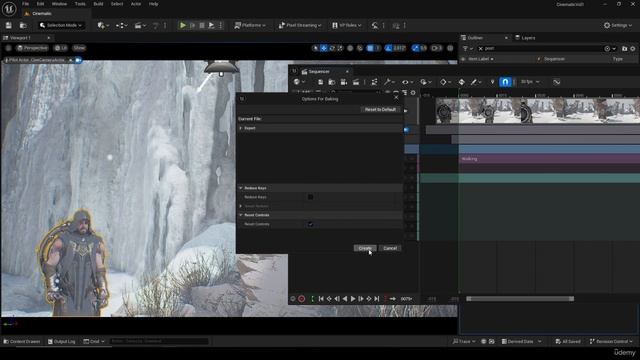Switch to the Layers tab
Image resolution: width=640 pixels, height=360 pixels.
click(525, 38)
